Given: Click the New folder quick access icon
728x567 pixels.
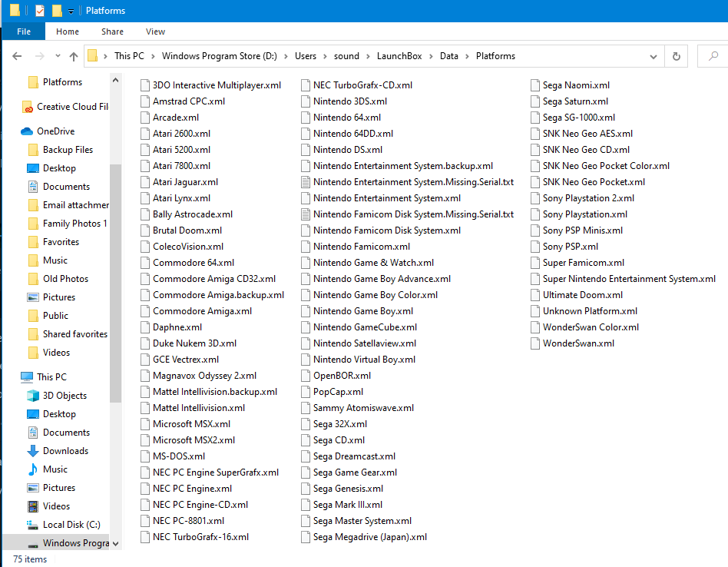Looking at the screenshot, I should click(57, 10).
